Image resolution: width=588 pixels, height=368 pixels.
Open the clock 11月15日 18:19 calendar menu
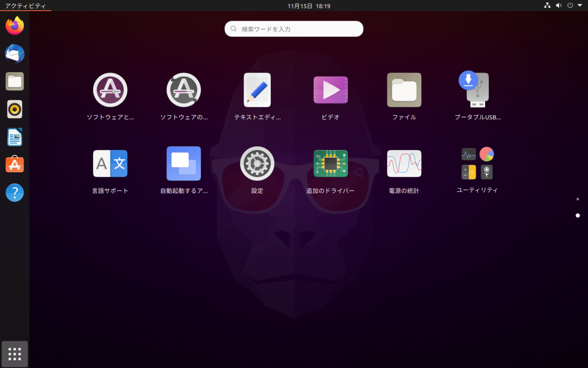309,6
